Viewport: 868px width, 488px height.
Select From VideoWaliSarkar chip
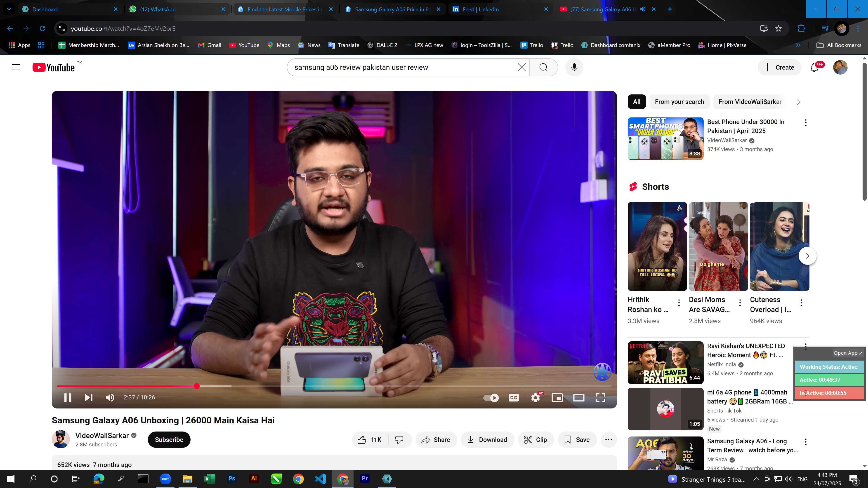point(750,102)
